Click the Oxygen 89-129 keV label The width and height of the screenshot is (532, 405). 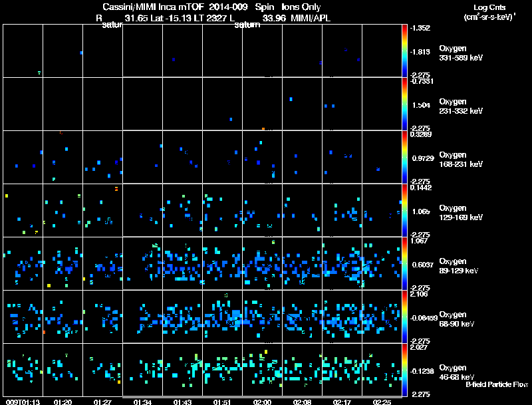(459, 266)
